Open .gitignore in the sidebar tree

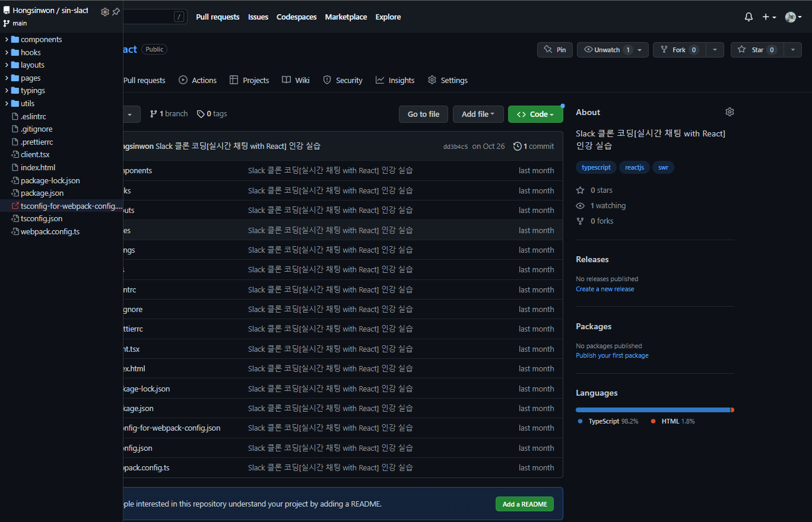pos(36,129)
